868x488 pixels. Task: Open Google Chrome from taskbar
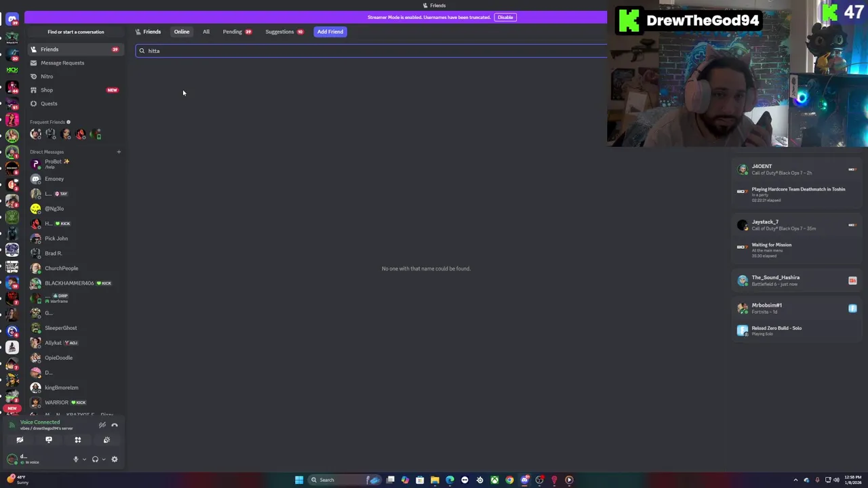(x=509, y=480)
